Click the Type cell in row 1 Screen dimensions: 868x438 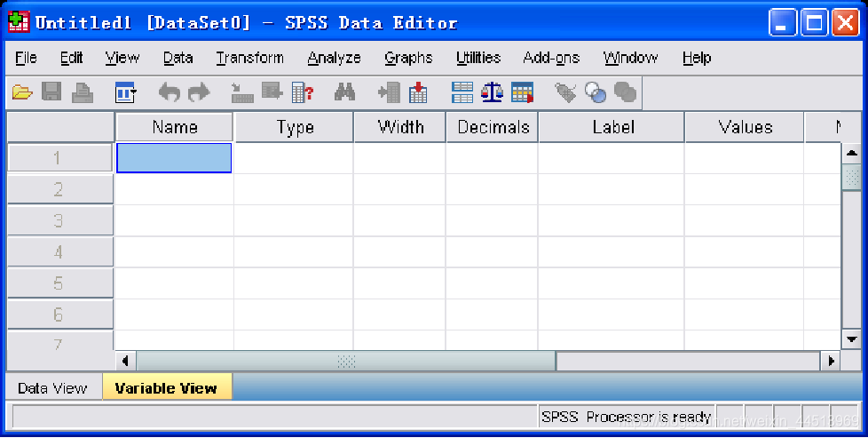click(x=294, y=158)
